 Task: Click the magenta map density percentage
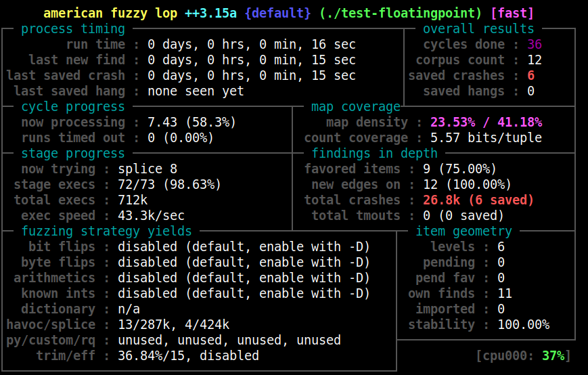coord(486,123)
